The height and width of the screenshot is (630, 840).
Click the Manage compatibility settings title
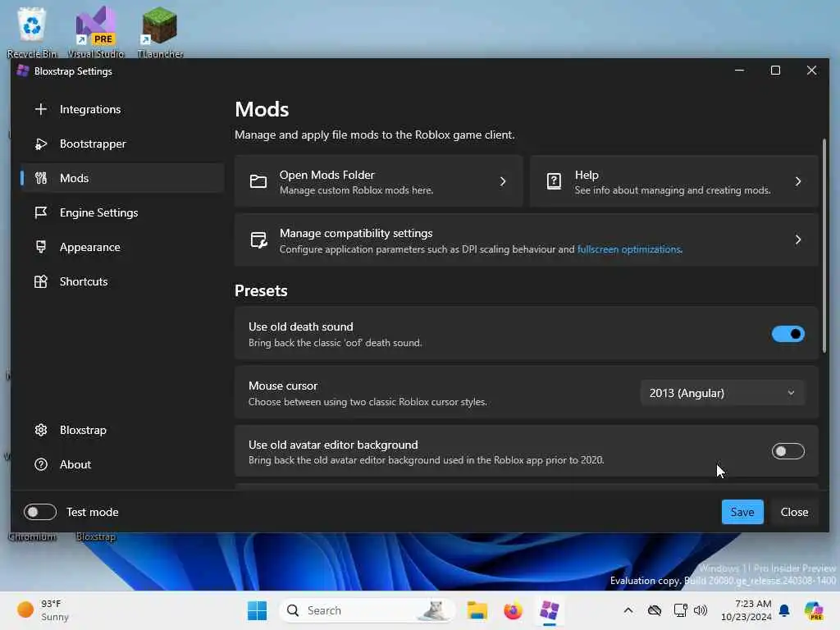[x=356, y=233]
